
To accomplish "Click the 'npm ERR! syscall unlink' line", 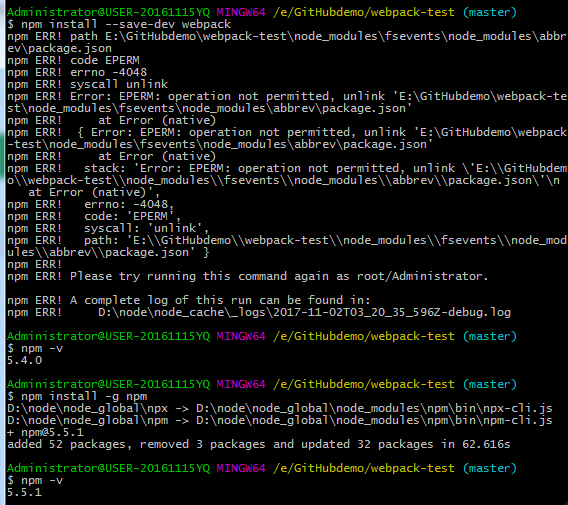I will click(x=87, y=84).
